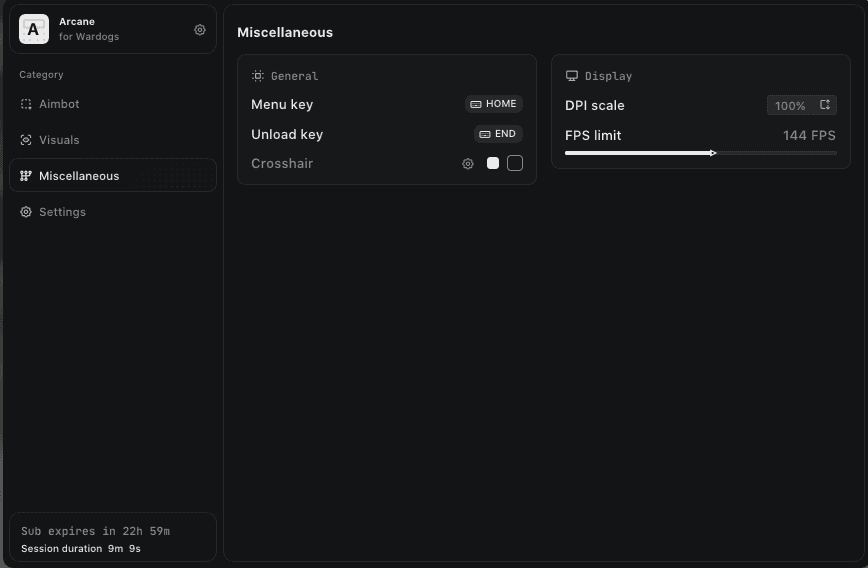Screen dimensions: 868x568
Task: Pick the Crosshair white color swatch
Action: 493,163
